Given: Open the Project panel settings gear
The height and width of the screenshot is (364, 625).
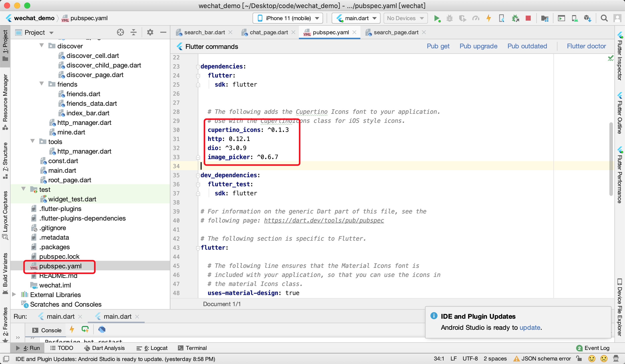Looking at the screenshot, I should 150,32.
